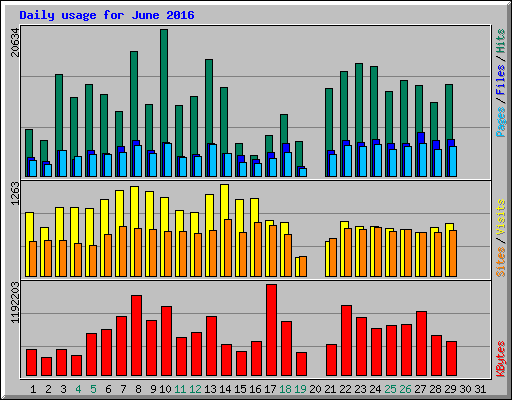This screenshot has height=400, width=512.
Task: Click the cyan pages bar for day 8
Action: (138, 161)
